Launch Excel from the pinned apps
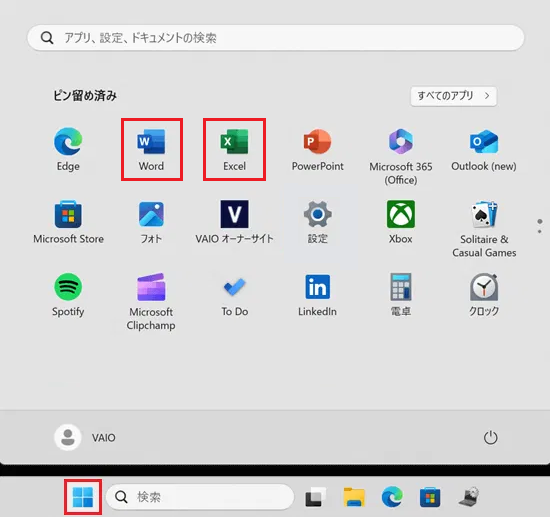Viewport: 550px width, 517px height. (234, 150)
